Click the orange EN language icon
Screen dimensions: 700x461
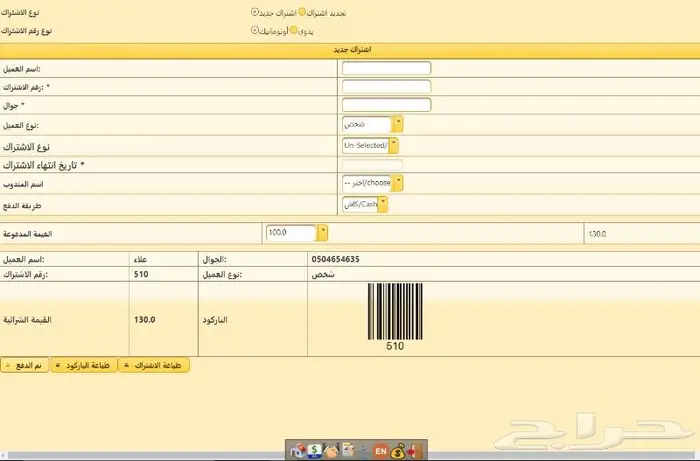pyautogui.click(x=380, y=451)
